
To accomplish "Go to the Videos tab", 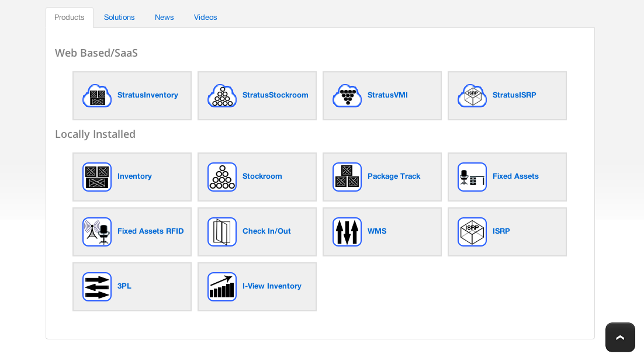I will 205,18.
